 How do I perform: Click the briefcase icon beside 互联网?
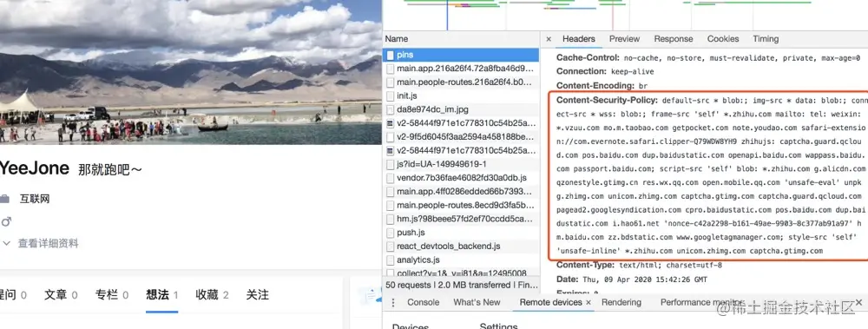tap(5, 199)
